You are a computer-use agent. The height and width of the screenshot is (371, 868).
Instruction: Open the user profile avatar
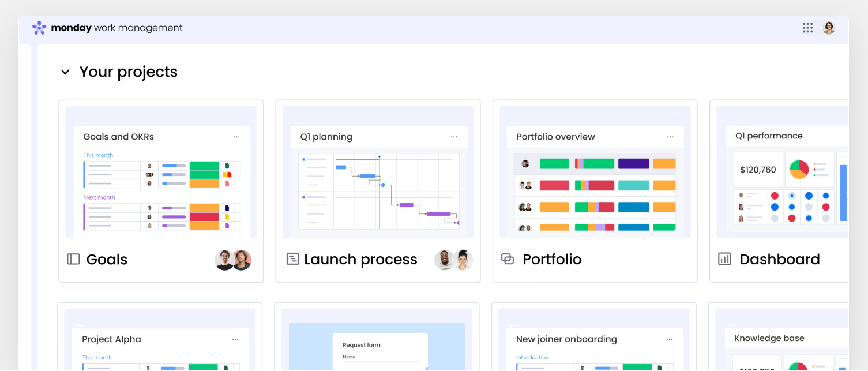click(x=829, y=28)
